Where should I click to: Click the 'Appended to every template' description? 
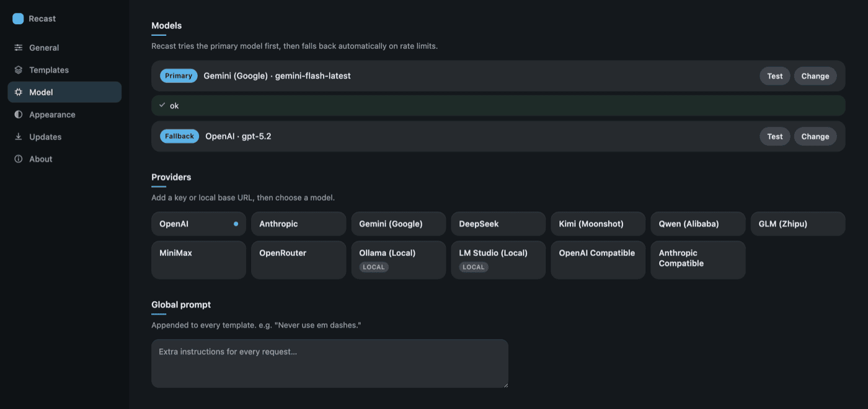pos(256,325)
